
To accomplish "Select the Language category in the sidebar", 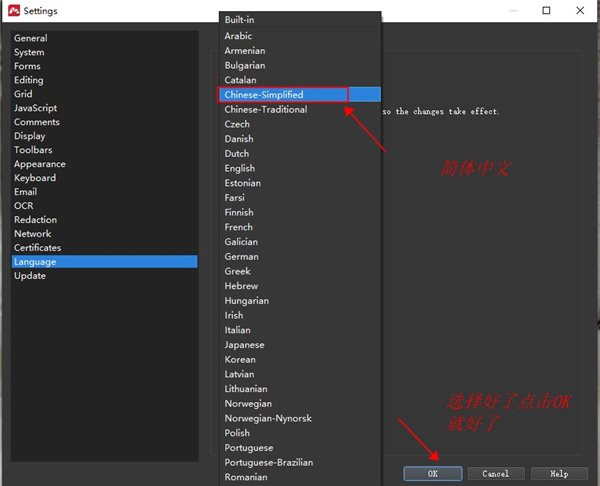I will tap(35, 262).
